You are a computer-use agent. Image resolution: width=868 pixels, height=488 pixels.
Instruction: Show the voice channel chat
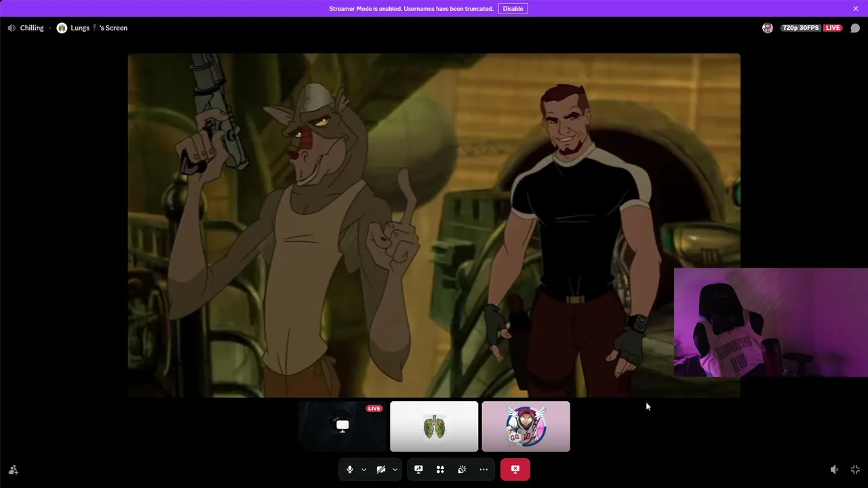(855, 28)
